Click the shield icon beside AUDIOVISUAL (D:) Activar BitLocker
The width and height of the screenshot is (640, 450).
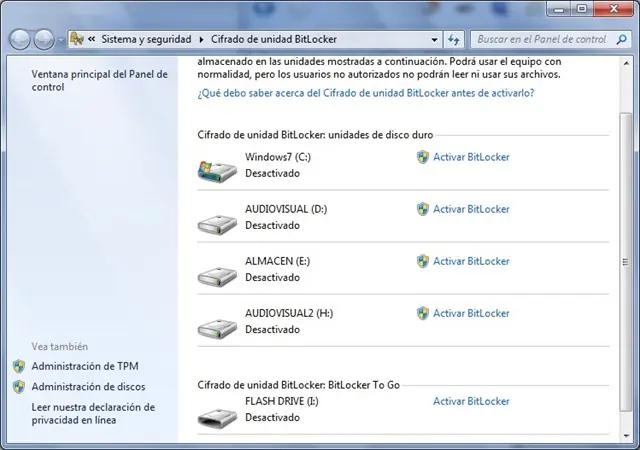pos(423,209)
